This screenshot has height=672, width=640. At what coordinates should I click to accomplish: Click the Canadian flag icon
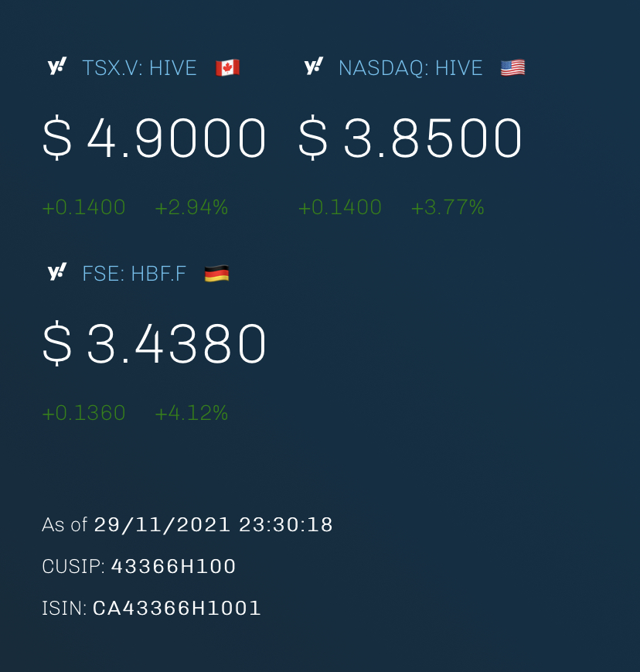pyautogui.click(x=227, y=68)
